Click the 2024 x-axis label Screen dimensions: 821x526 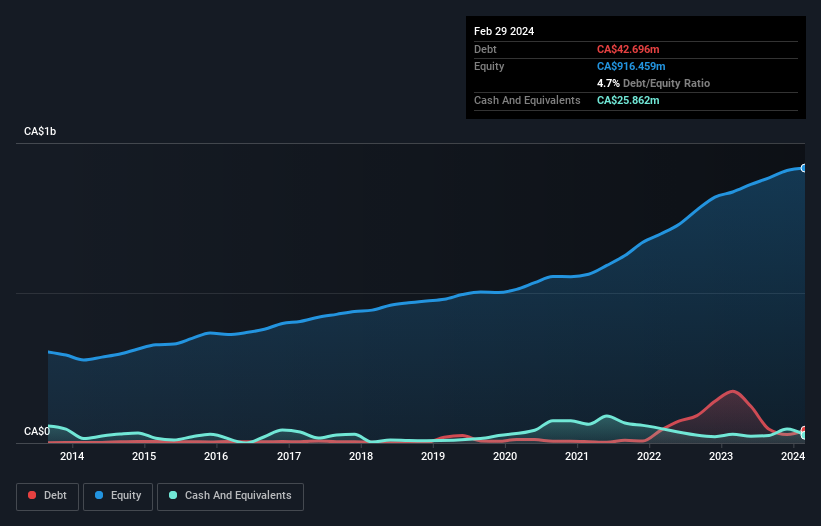coord(793,456)
